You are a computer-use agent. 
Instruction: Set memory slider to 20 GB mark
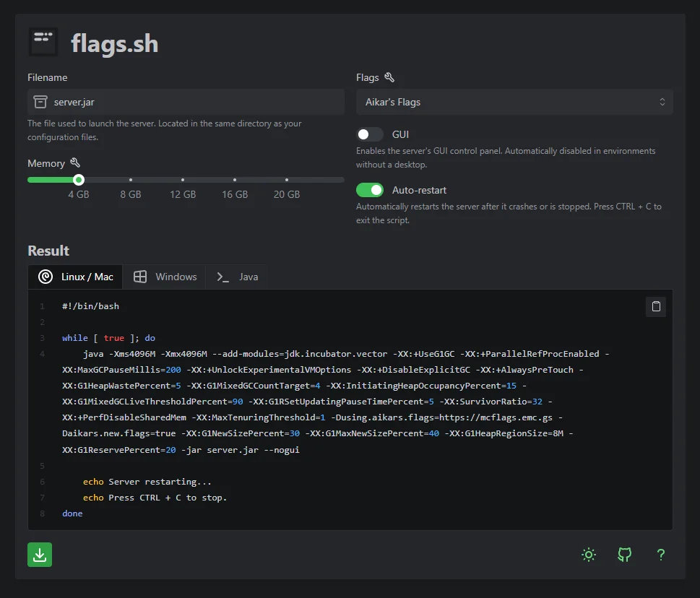[287, 180]
